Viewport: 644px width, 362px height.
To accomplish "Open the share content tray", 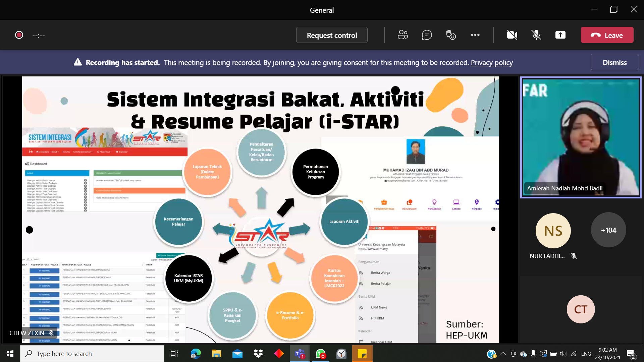I will 560,35.
